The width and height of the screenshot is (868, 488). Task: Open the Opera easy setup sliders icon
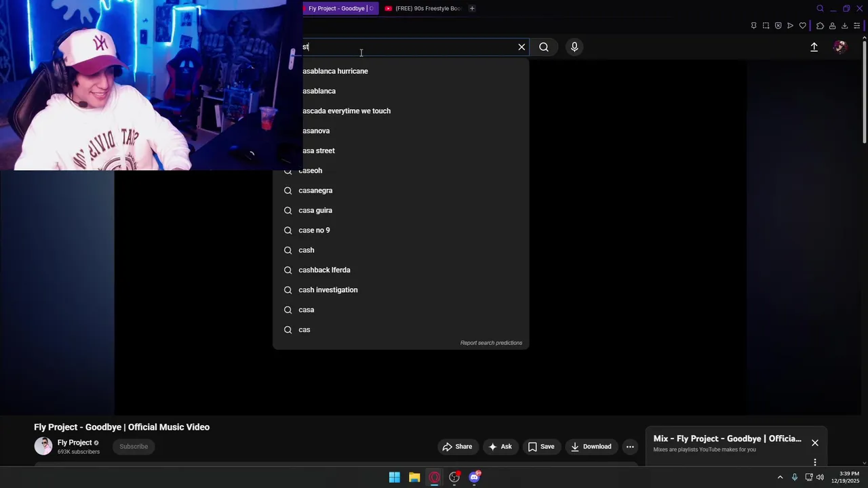click(856, 26)
